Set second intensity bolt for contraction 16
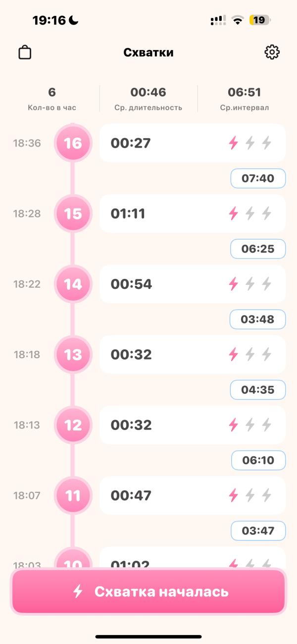 click(250, 143)
